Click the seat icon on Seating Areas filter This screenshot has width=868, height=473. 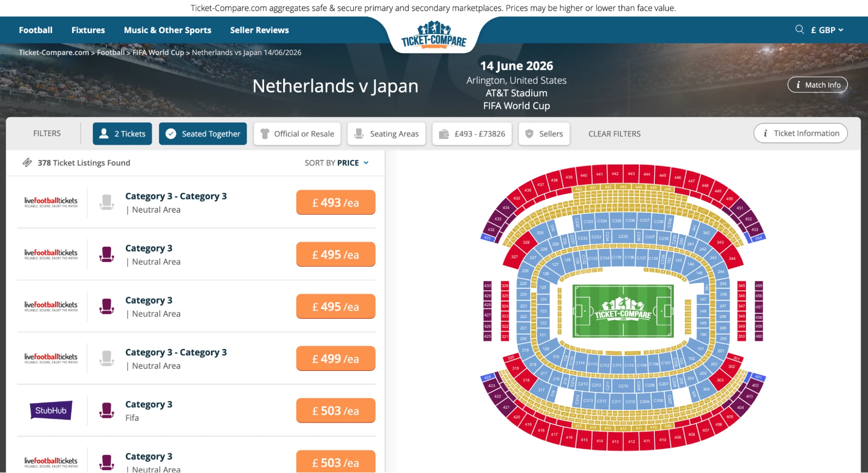(x=359, y=133)
